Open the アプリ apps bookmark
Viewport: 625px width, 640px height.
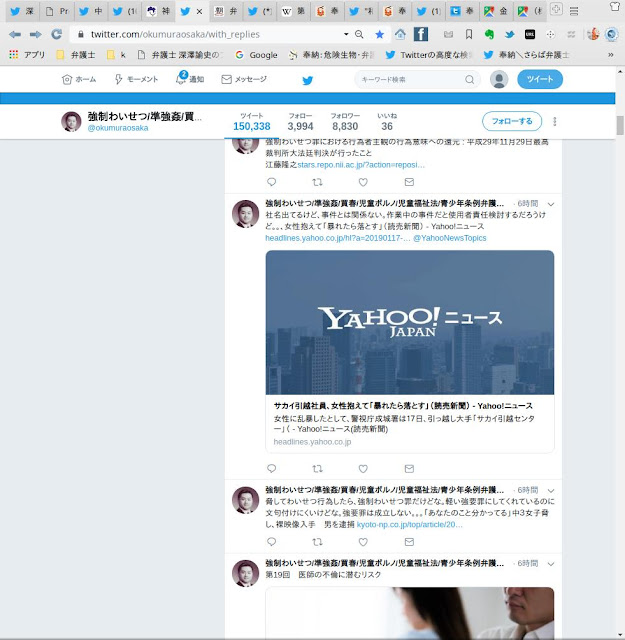click(x=27, y=55)
